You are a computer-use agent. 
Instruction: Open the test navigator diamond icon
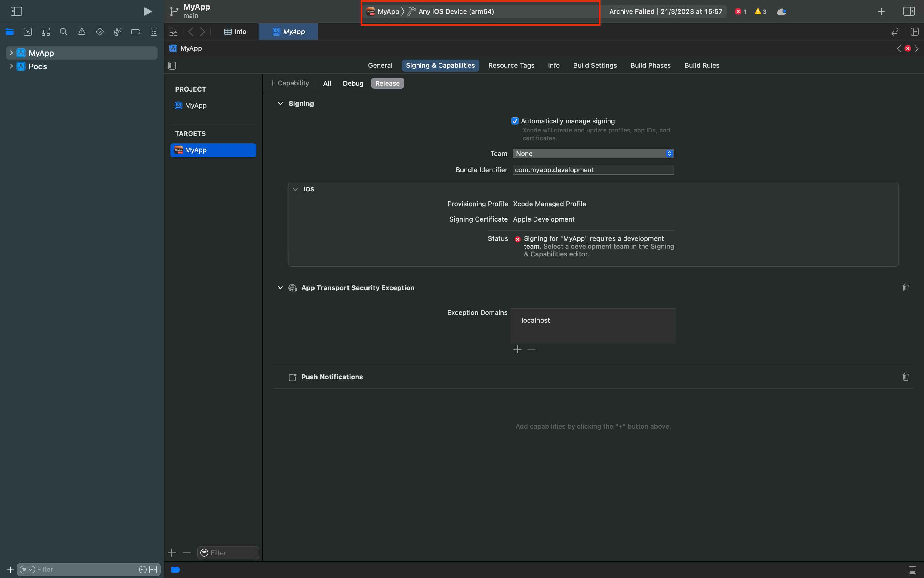point(100,32)
